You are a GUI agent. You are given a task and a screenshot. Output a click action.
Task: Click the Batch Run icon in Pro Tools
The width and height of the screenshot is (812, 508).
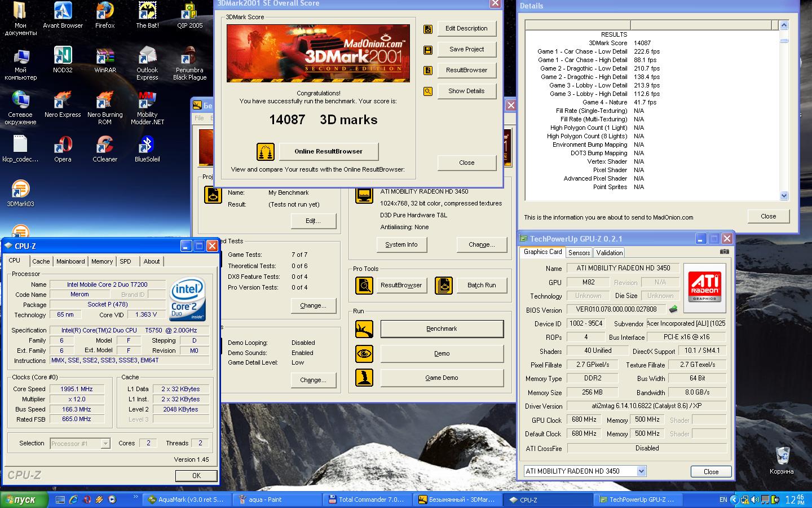444,285
